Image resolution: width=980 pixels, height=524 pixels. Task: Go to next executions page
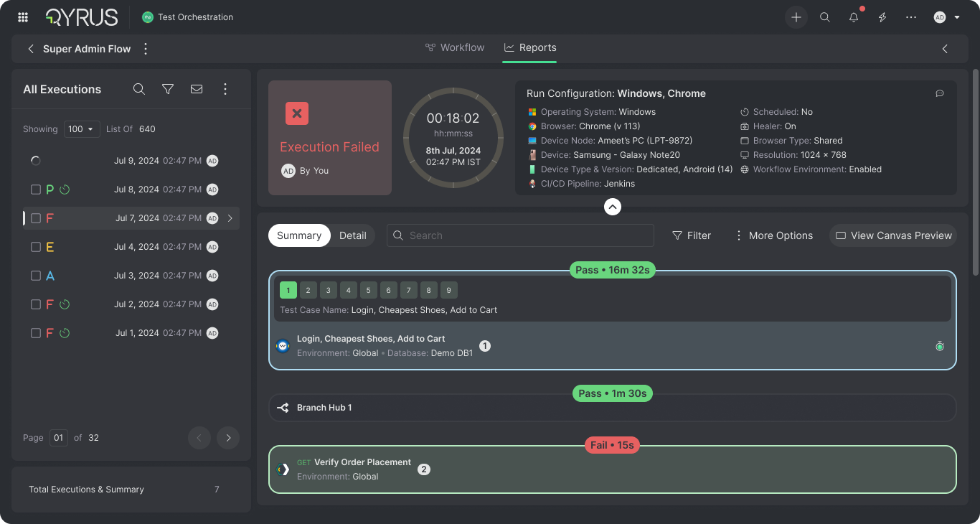(x=228, y=438)
